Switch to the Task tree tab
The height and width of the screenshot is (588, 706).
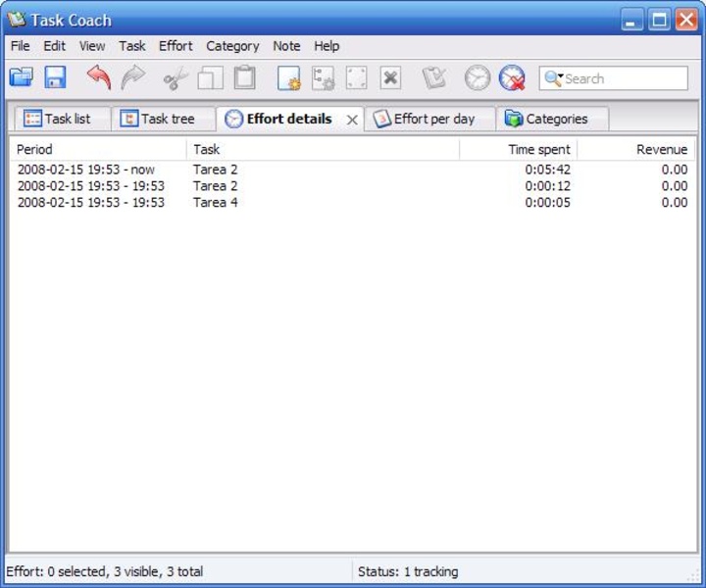pyautogui.click(x=157, y=119)
